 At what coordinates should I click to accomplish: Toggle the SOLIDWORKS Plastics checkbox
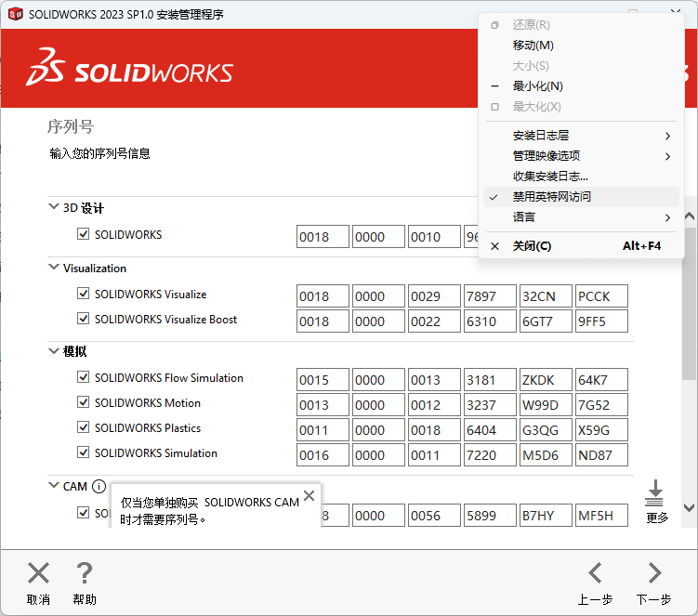click(84, 427)
